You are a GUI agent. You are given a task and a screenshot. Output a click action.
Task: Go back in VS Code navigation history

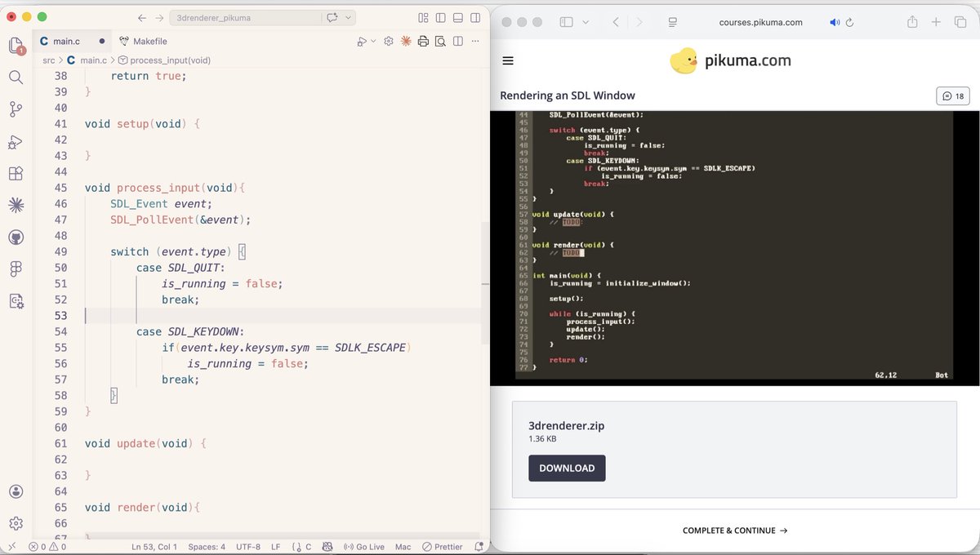click(x=141, y=17)
